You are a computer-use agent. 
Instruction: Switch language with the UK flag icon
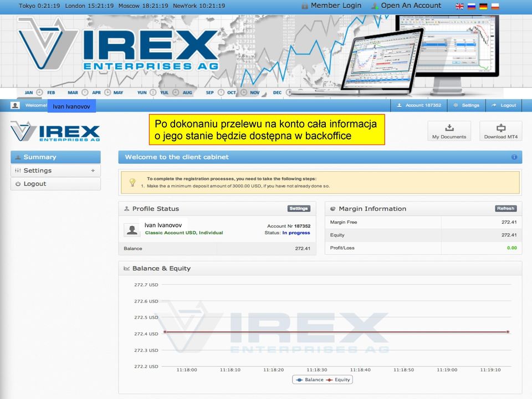459,6
